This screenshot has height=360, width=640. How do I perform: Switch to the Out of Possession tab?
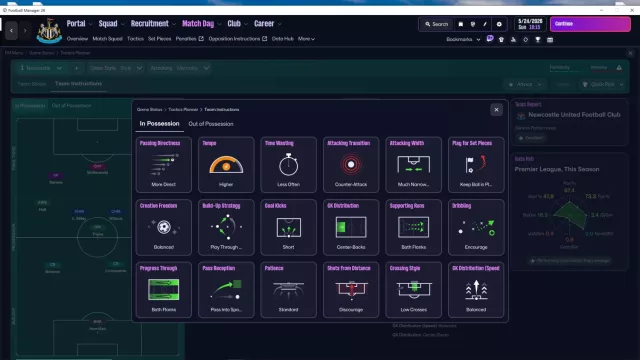[x=211, y=124]
